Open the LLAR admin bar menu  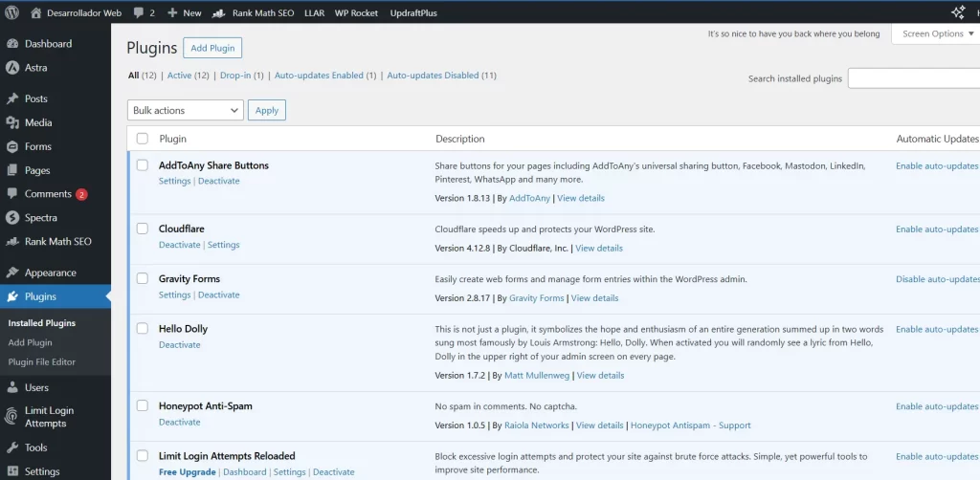point(314,12)
